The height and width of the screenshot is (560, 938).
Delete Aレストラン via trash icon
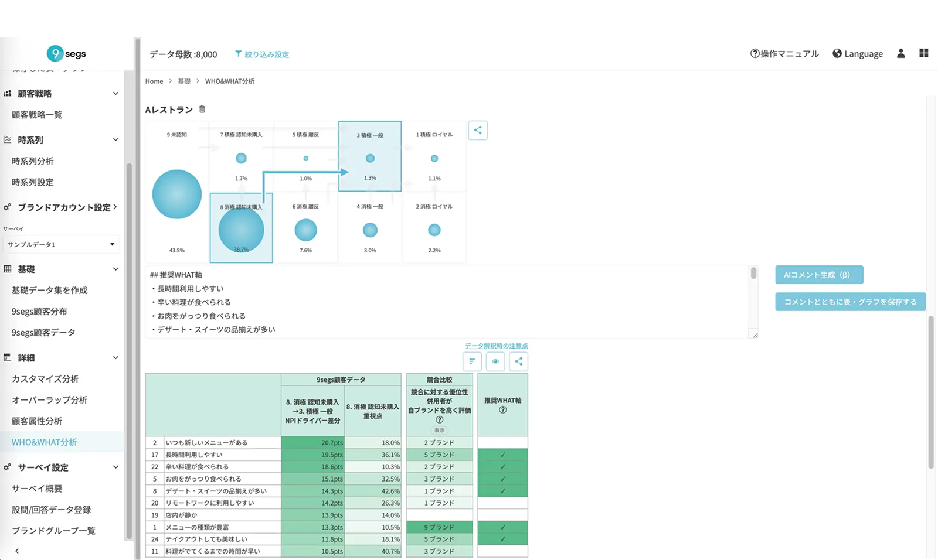(x=202, y=109)
